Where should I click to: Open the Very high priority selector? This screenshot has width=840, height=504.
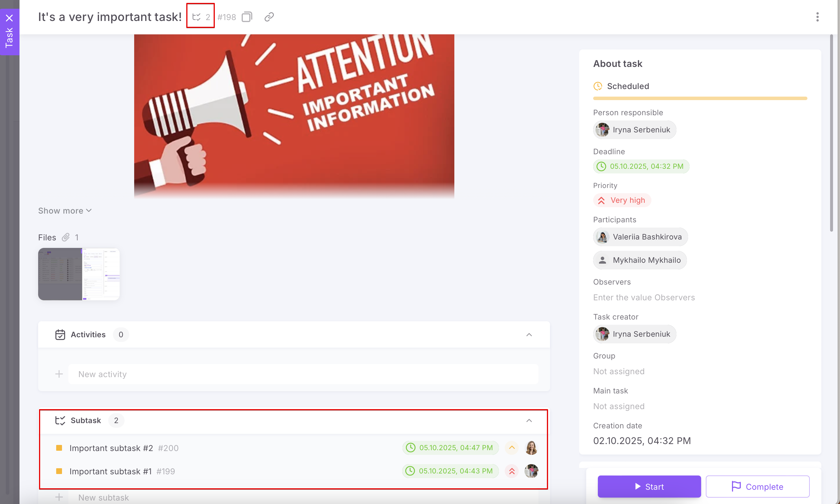coord(622,200)
